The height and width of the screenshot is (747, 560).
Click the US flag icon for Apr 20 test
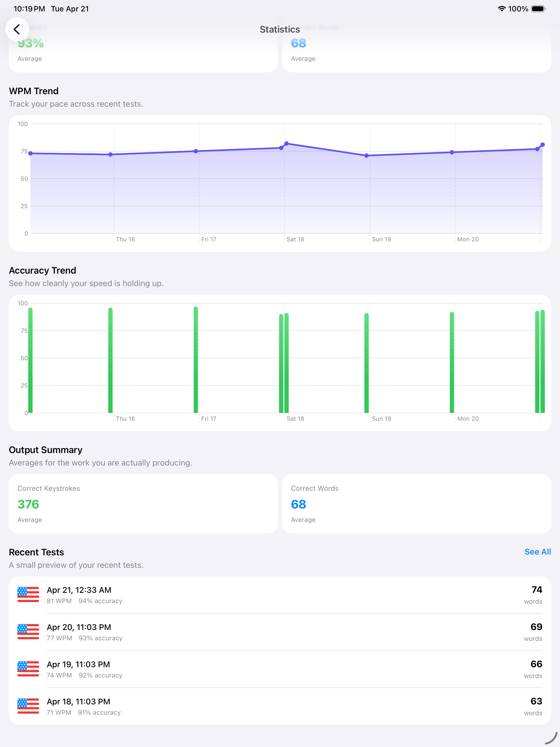tap(28, 632)
